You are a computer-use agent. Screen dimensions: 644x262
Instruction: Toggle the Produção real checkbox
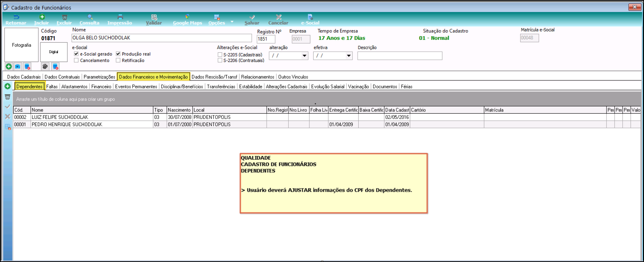point(118,54)
